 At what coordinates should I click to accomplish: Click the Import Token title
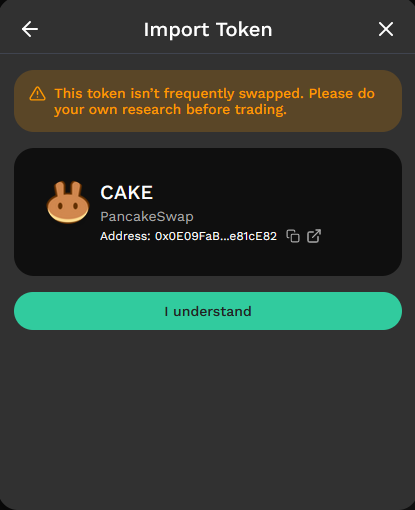[x=208, y=30]
